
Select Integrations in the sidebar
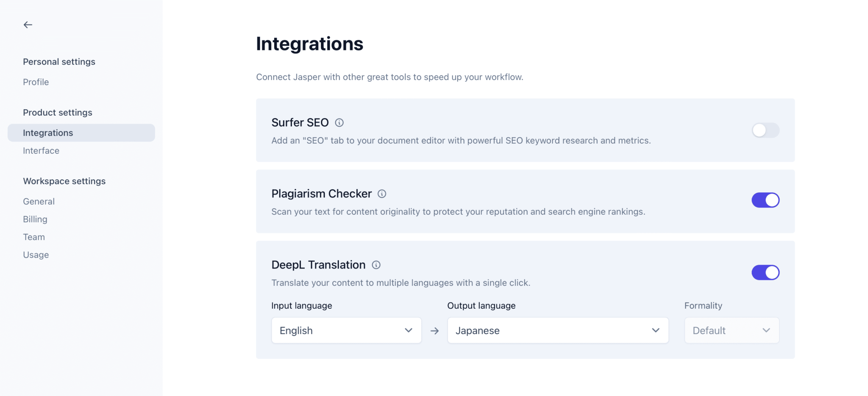[48, 133]
